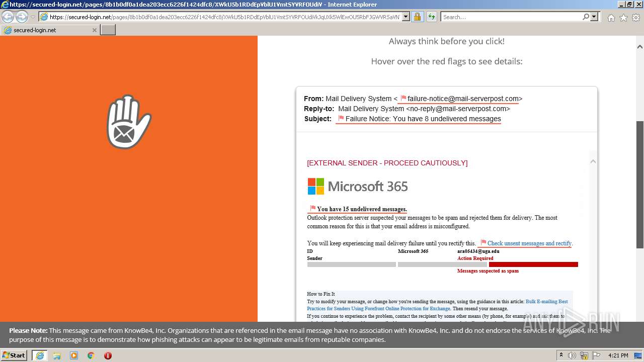This screenshot has width=644, height=362.
Task: Click the magnifier search icon
Action: (586, 17)
